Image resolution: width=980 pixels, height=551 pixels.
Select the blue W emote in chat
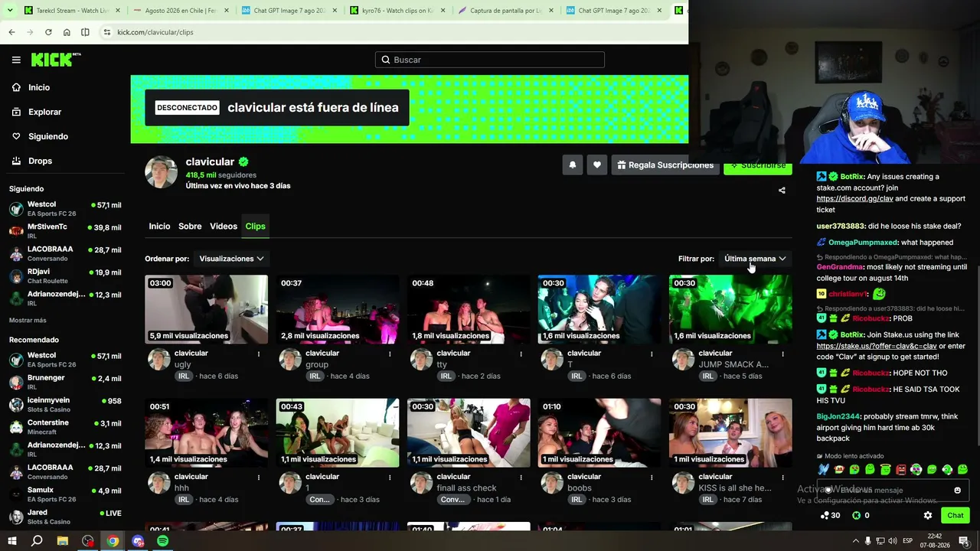[824, 469]
